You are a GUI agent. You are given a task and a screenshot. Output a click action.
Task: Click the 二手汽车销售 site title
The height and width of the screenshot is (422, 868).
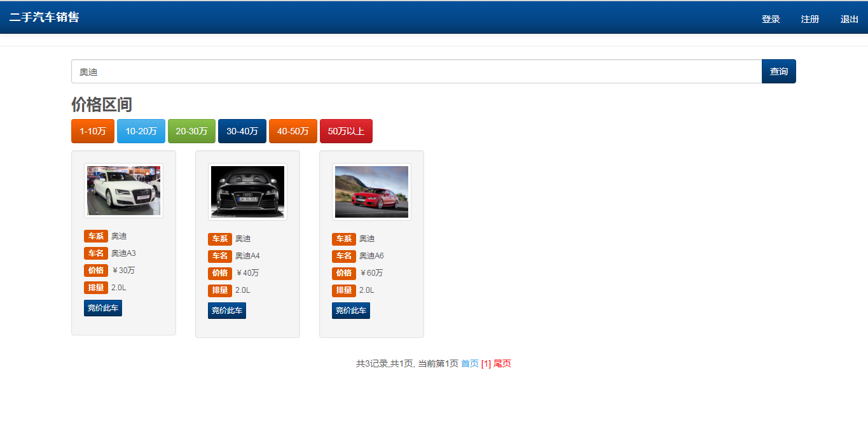click(44, 17)
